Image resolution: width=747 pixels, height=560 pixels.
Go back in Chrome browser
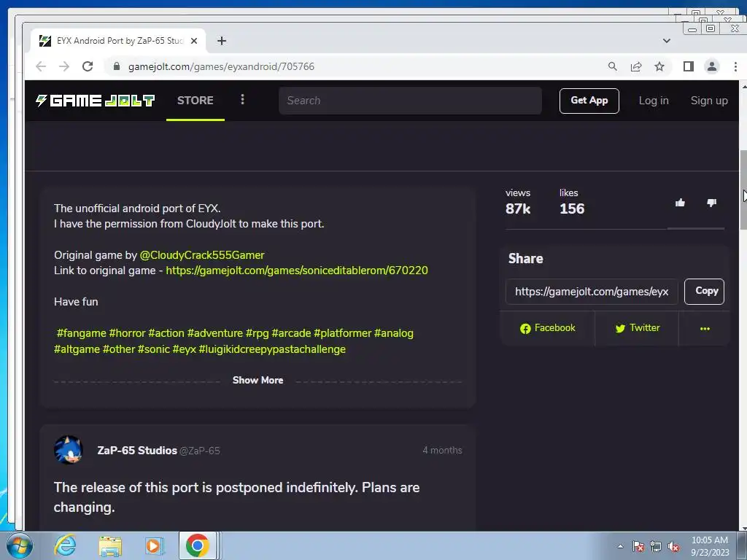point(41,66)
